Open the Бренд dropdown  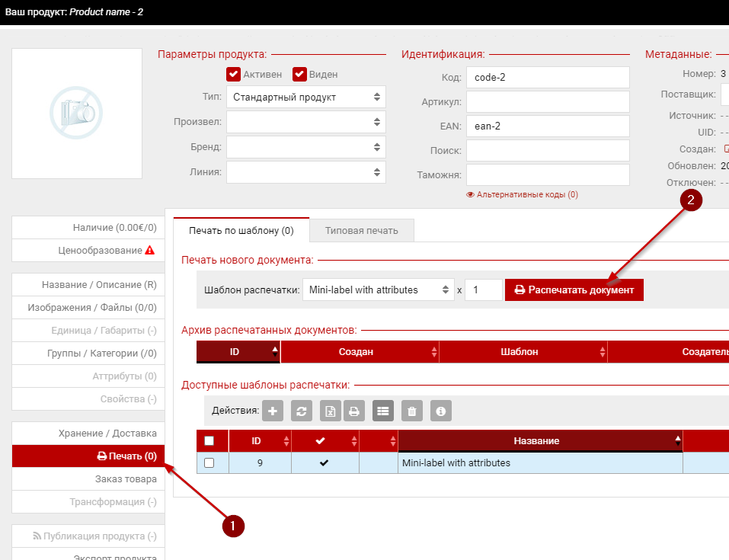(x=305, y=147)
